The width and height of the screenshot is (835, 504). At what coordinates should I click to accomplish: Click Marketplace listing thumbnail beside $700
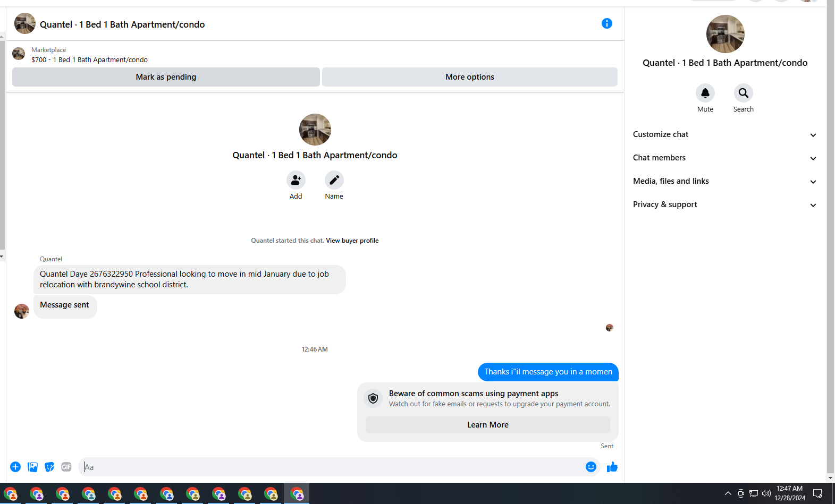[19, 54]
